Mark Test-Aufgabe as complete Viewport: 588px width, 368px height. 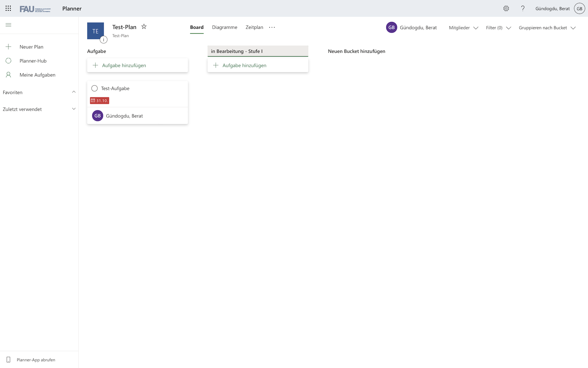point(94,88)
